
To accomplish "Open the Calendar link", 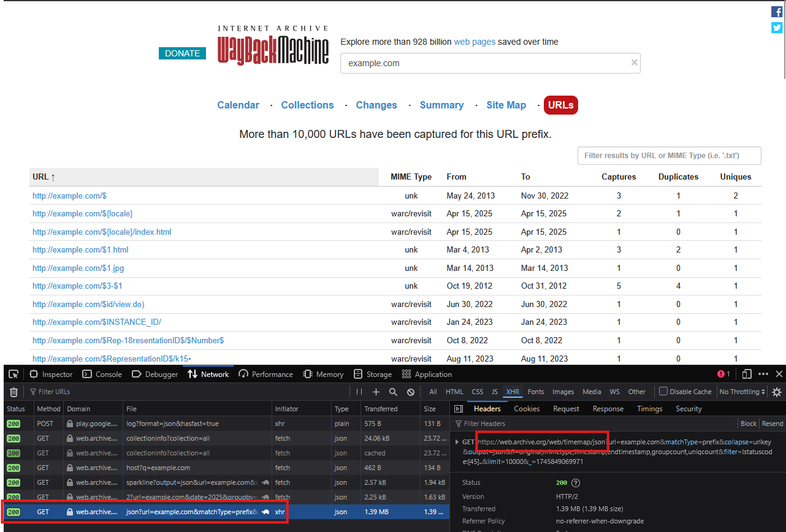I will click(x=238, y=105).
